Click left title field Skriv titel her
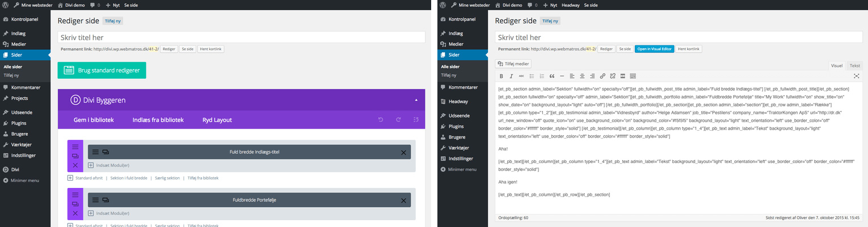 pos(241,37)
